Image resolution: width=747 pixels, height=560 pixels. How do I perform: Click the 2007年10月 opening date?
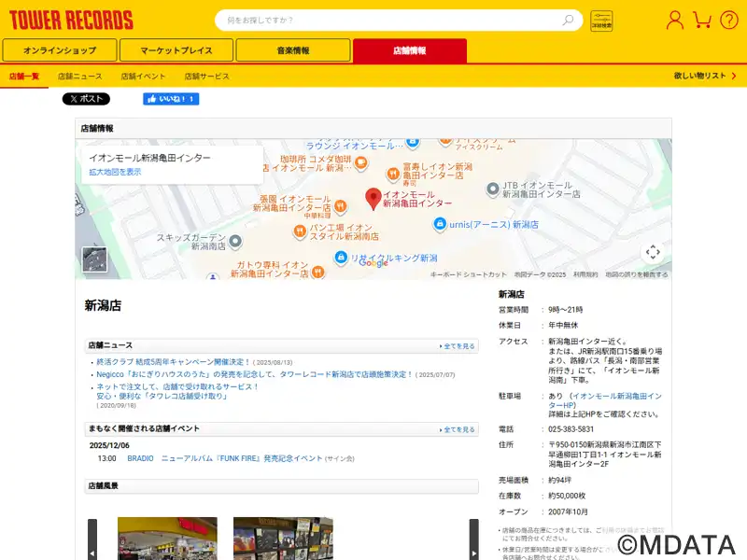click(x=568, y=511)
